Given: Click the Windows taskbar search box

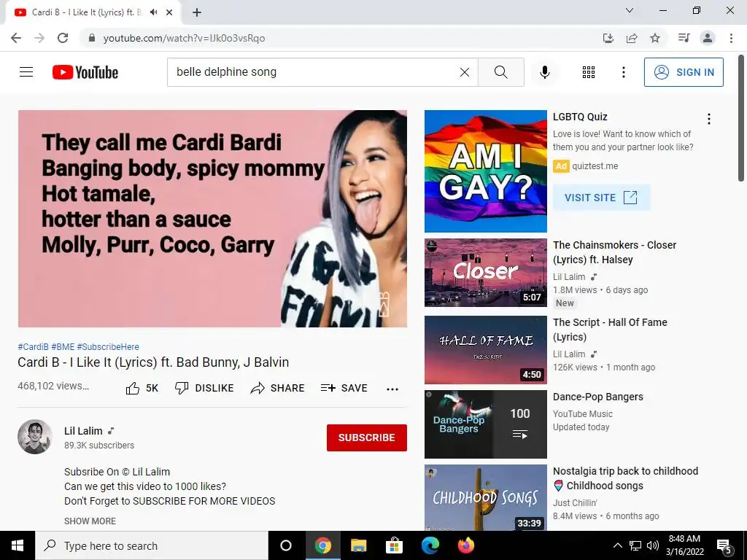Looking at the screenshot, I should [x=152, y=545].
